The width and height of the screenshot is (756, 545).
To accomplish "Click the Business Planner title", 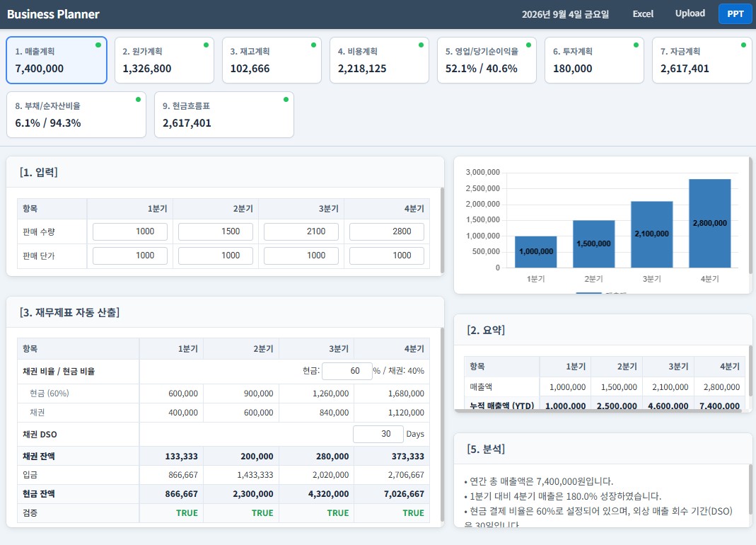I will (x=53, y=14).
